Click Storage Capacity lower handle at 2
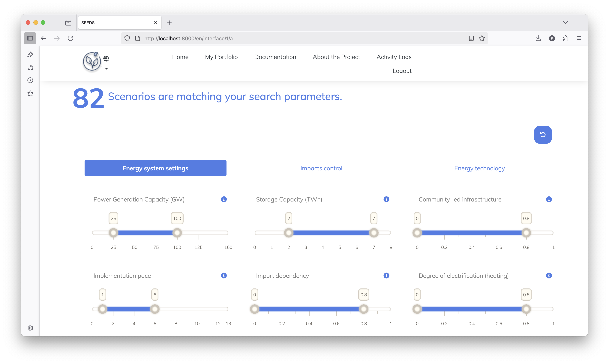This screenshot has width=609, height=364. pyautogui.click(x=289, y=233)
